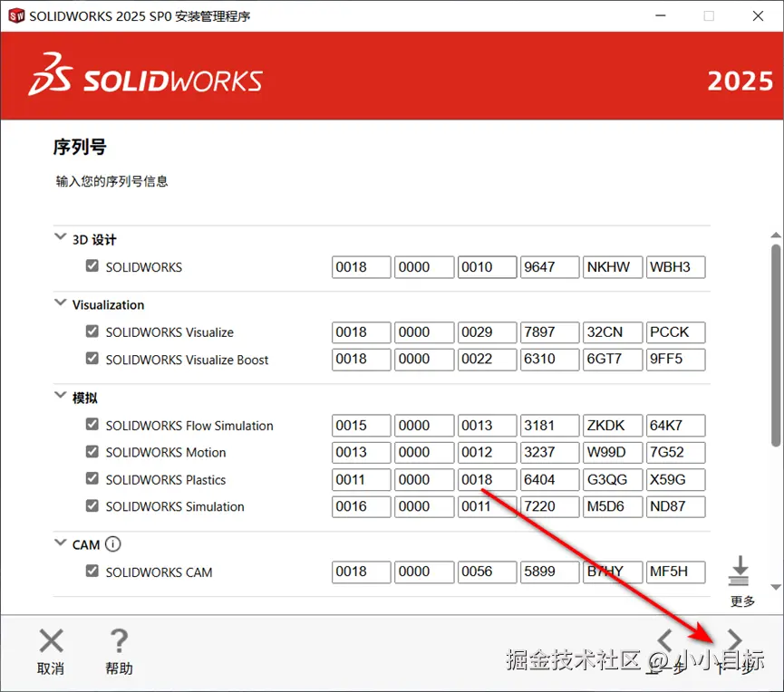Image resolution: width=784 pixels, height=692 pixels.
Task: Toggle the SOLIDWORKS Visualize checkbox
Action: point(92,332)
